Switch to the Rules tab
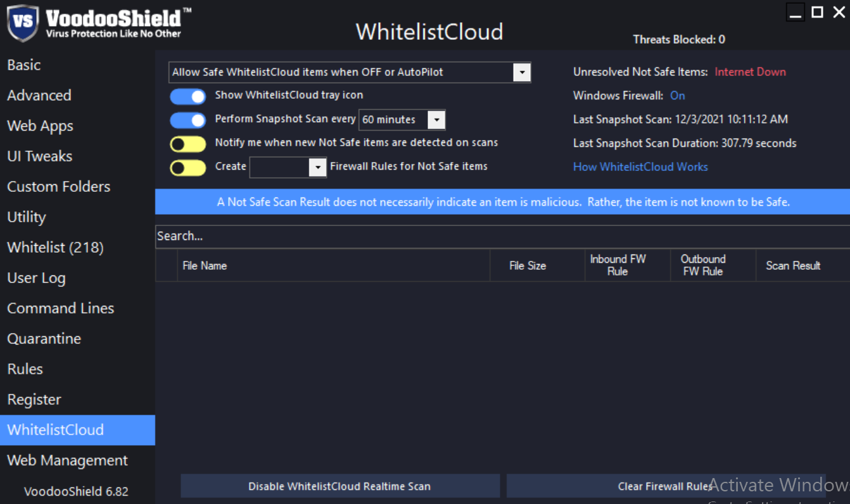The width and height of the screenshot is (850, 504). pos(77,369)
